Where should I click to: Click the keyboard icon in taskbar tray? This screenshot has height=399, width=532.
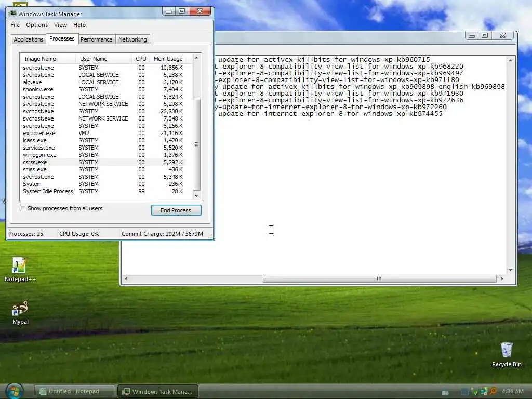[x=445, y=393]
